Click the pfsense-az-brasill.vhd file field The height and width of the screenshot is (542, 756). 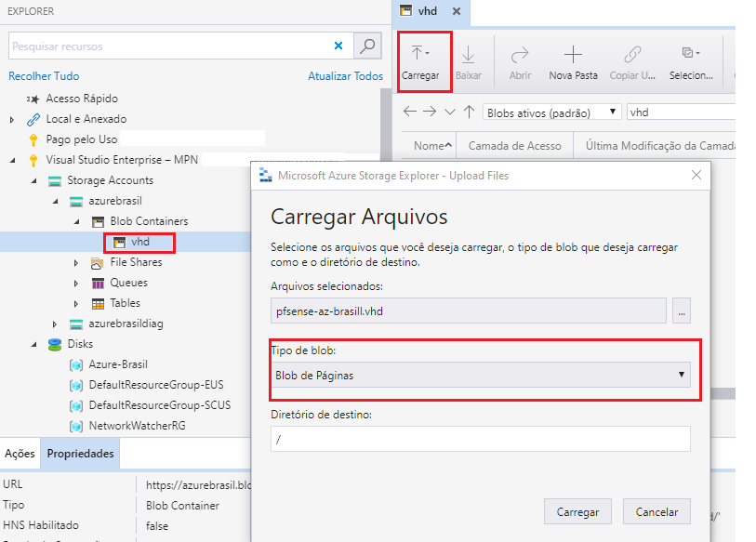[468, 311]
